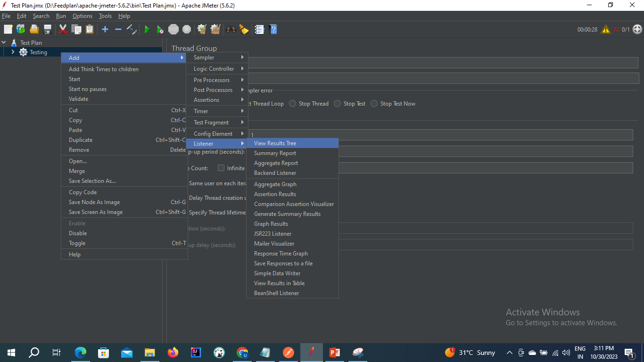Open the Config Element submenu
Screen dimensions: 644x362
[217, 134]
